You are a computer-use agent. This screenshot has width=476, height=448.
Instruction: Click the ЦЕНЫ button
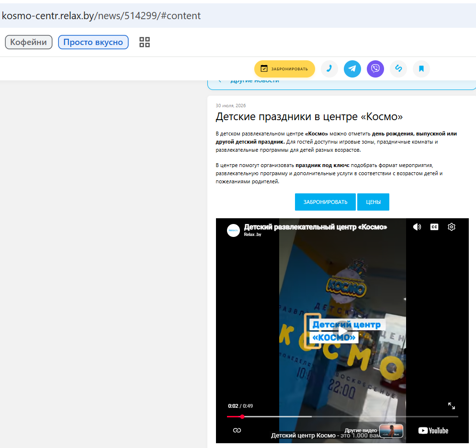[x=373, y=202]
